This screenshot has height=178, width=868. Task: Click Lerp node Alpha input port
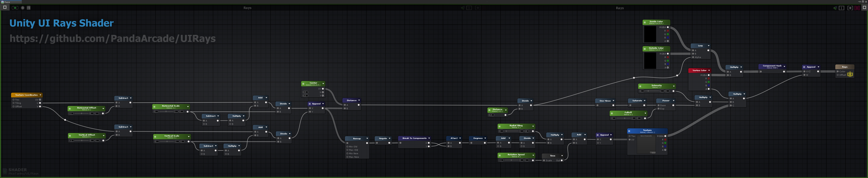click(x=693, y=57)
